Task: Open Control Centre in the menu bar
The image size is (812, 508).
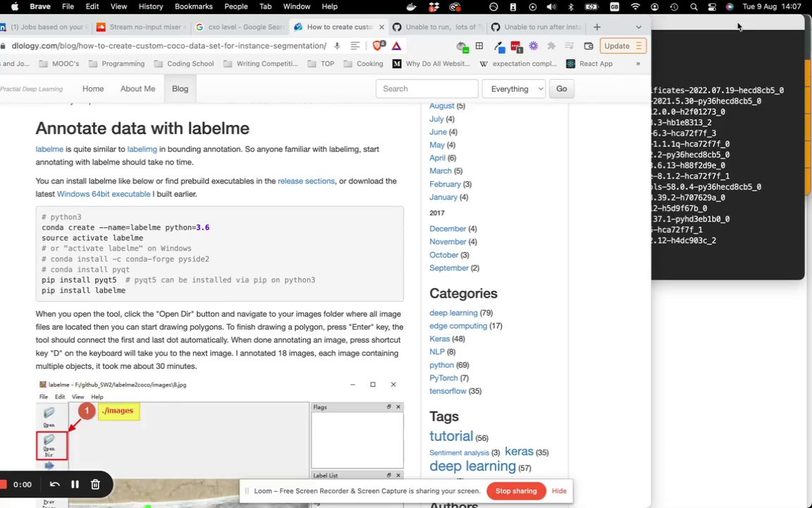Action: click(x=711, y=7)
